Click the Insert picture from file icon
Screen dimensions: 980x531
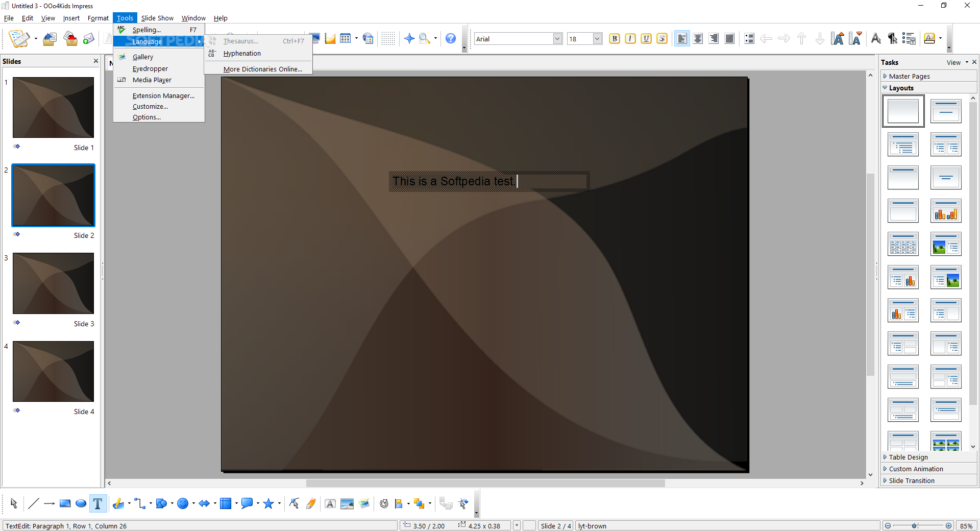(347, 504)
